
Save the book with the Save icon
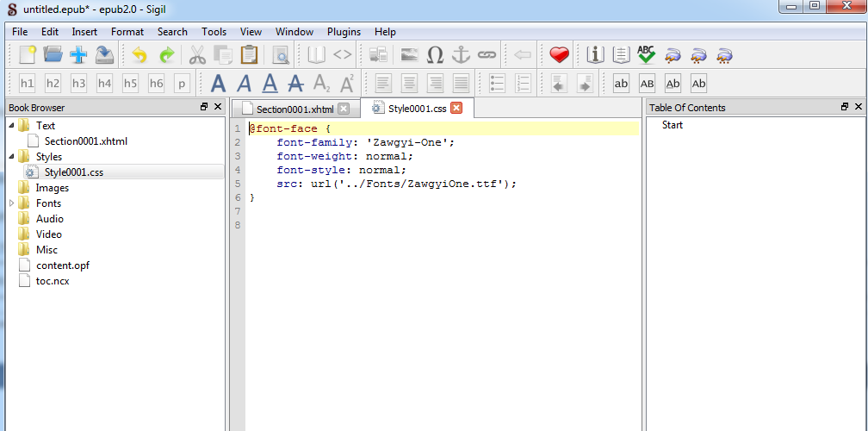coord(104,55)
